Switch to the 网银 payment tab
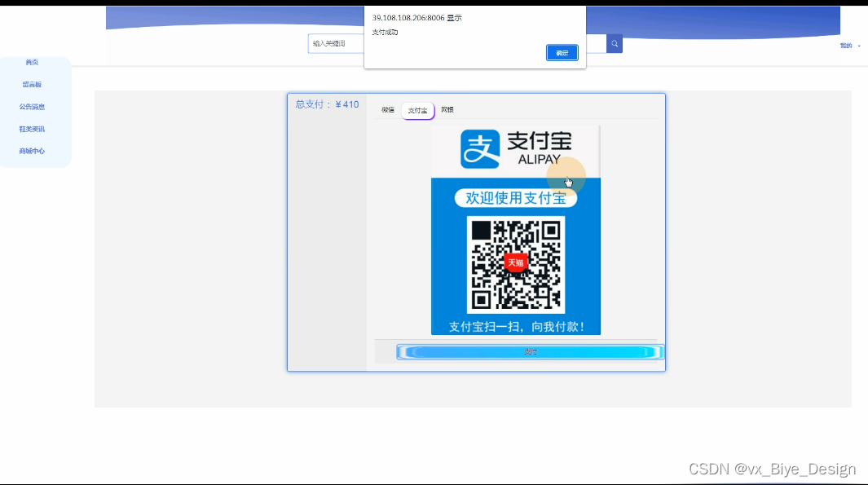The image size is (868, 485). click(447, 110)
